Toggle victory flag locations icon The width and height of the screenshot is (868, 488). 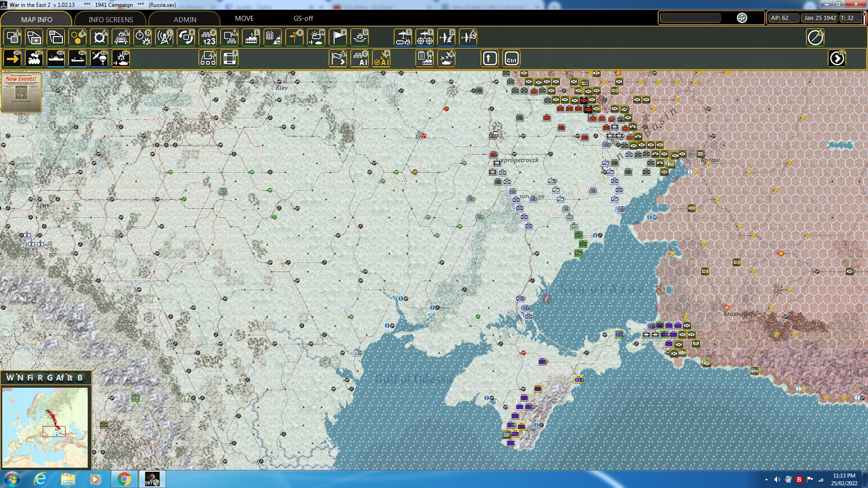338,38
